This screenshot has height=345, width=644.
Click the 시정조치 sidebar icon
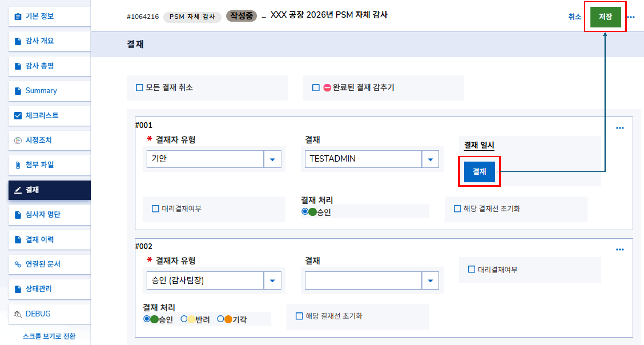click(18, 141)
